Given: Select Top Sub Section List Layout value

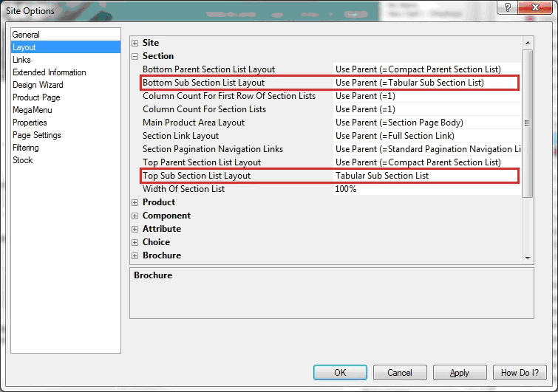Looking at the screenshot, I should 425,176.
